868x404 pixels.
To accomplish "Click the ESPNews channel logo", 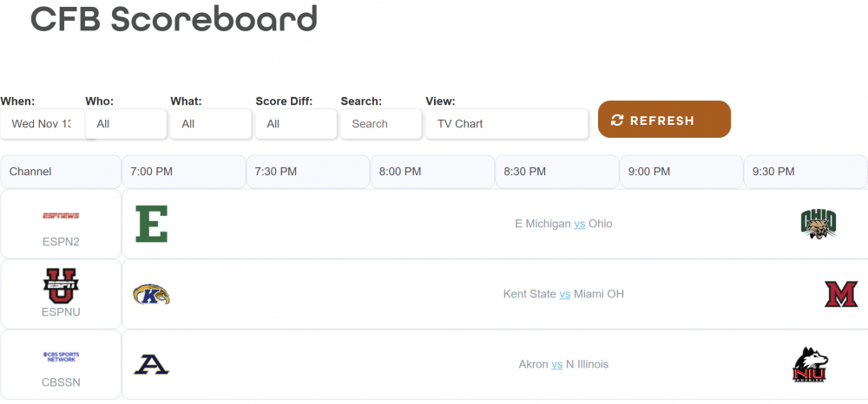I will [x=61, y=216].
